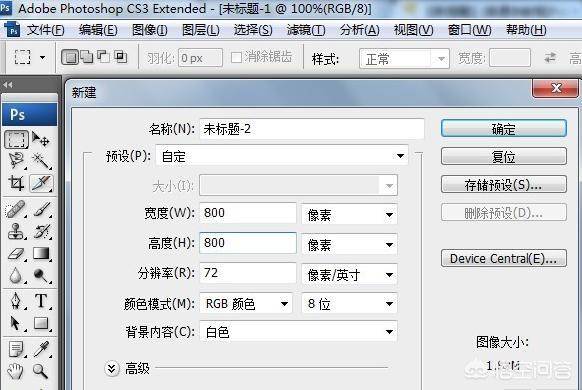Close the 新建 dialog
Image resolution: width=582 pixels, height=390 pixels.
point(556,88)
